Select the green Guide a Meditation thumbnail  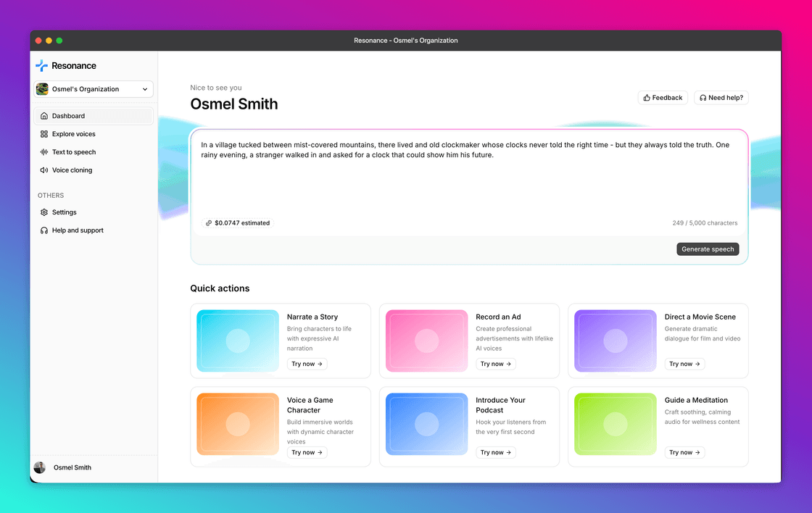click(616, 424)
